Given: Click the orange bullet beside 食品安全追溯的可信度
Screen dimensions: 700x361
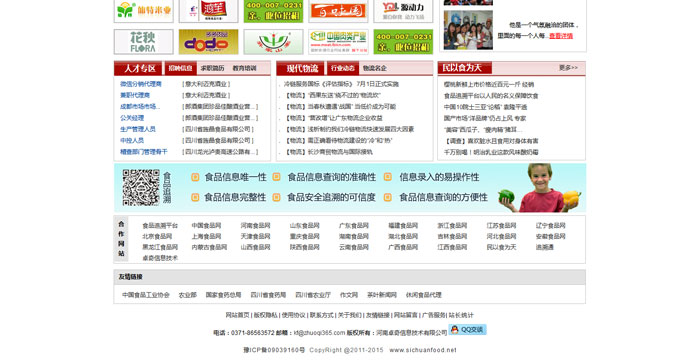Looking at the screenshot, I should (x=276, y=197).
